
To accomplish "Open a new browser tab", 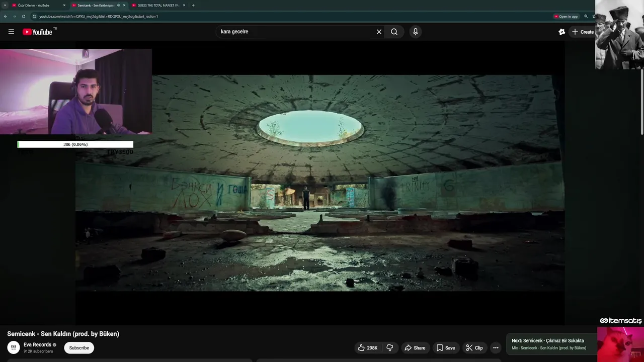I will click(193, 6).
